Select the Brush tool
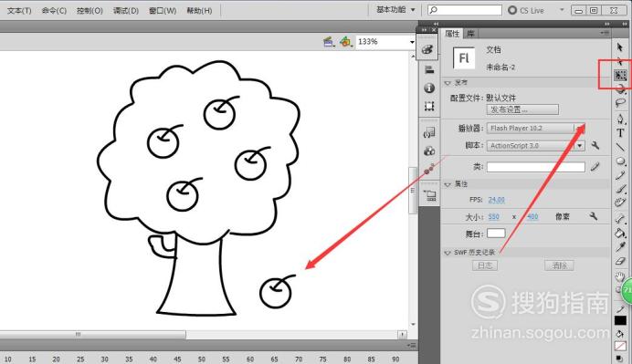 [x=620, y=189]
